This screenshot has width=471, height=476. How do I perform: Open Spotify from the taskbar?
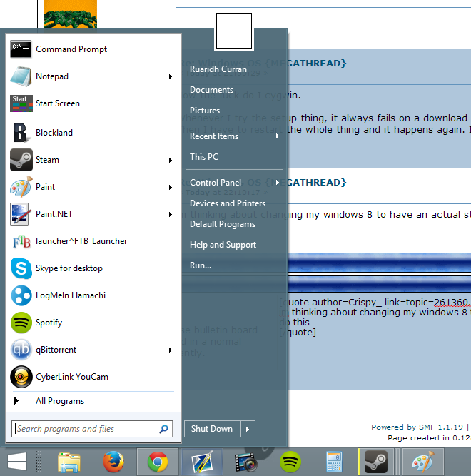pyautogui.click(x=290, y=462)
